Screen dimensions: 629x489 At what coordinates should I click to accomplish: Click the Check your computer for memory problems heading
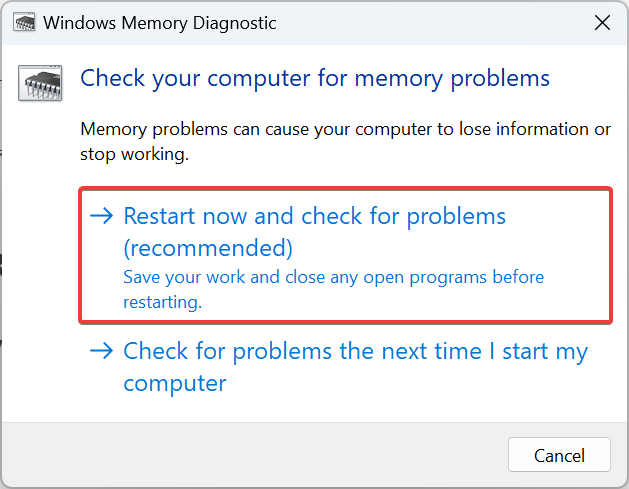pyautogui.click(x=314, y=78)
